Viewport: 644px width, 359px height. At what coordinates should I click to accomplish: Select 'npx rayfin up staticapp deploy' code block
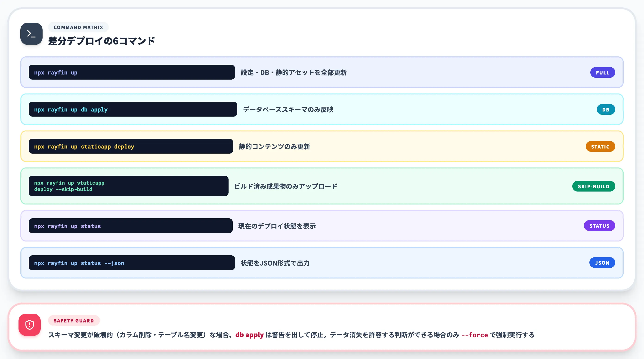[131, 146]
